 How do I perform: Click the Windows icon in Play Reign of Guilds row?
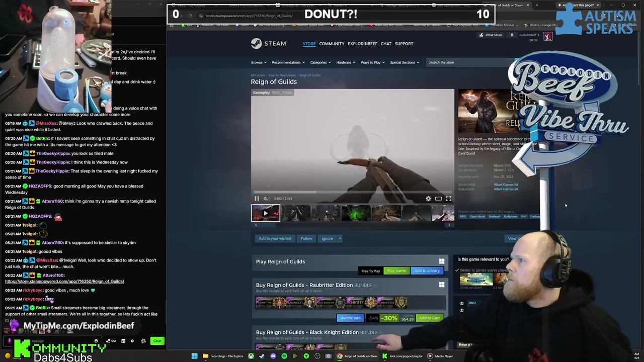click(x=442, y=261)
